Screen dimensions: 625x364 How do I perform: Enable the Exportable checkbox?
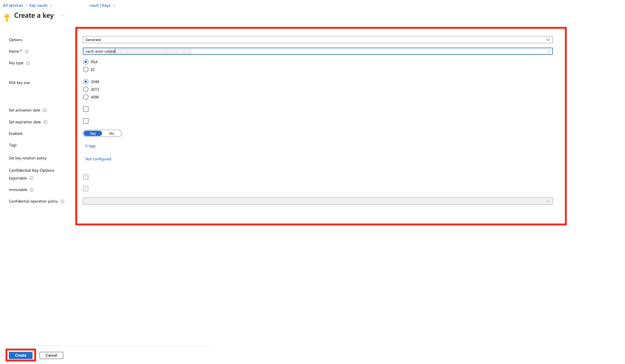click(85, 177)
